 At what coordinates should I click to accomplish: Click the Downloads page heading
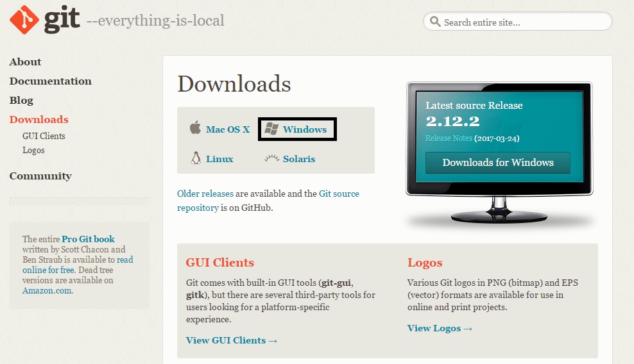tap(234, 83)
